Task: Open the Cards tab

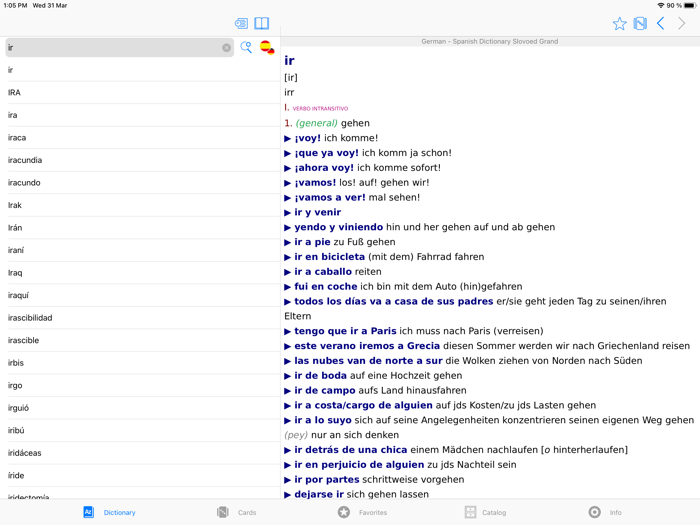Action: point(236,512)
